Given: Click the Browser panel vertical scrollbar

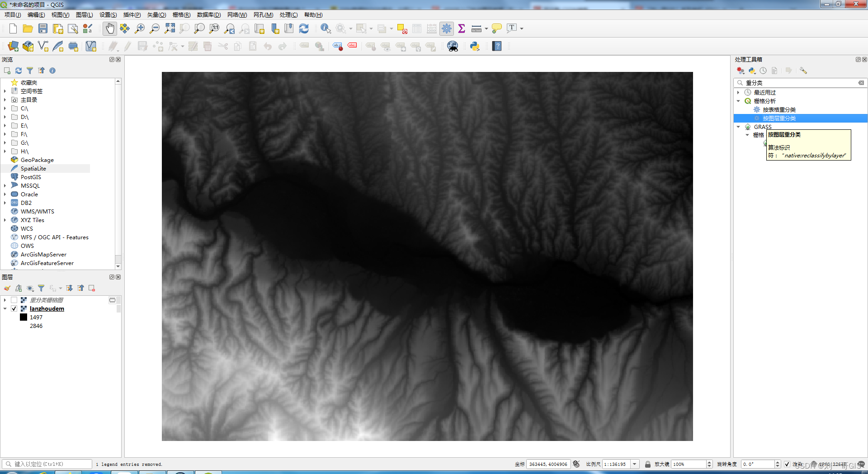Looking at the screenshot, I should click(x=118, y=174).
